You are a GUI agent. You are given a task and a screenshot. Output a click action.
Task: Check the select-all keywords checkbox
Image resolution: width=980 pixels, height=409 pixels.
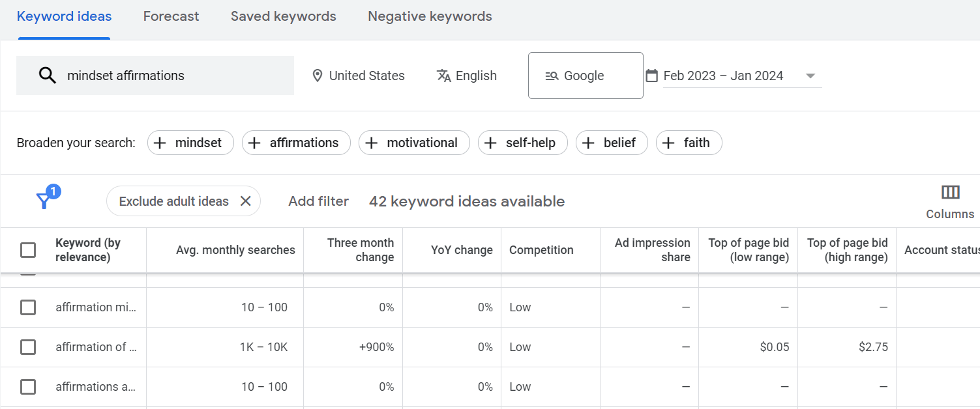coord(28,249)
